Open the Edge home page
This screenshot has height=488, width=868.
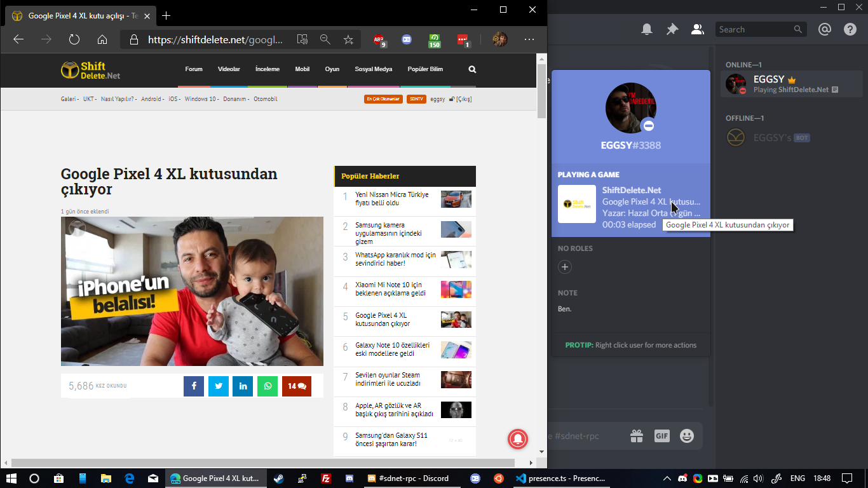tap(102, 39)
